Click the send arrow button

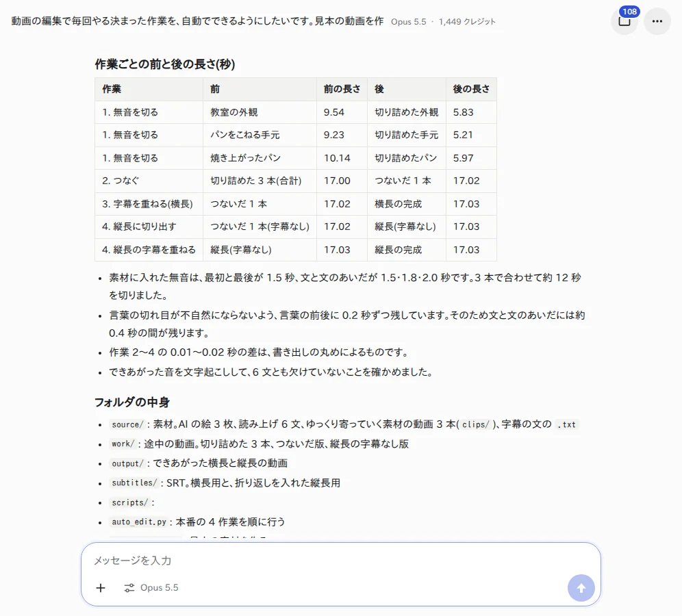click(x=581, y=588)
